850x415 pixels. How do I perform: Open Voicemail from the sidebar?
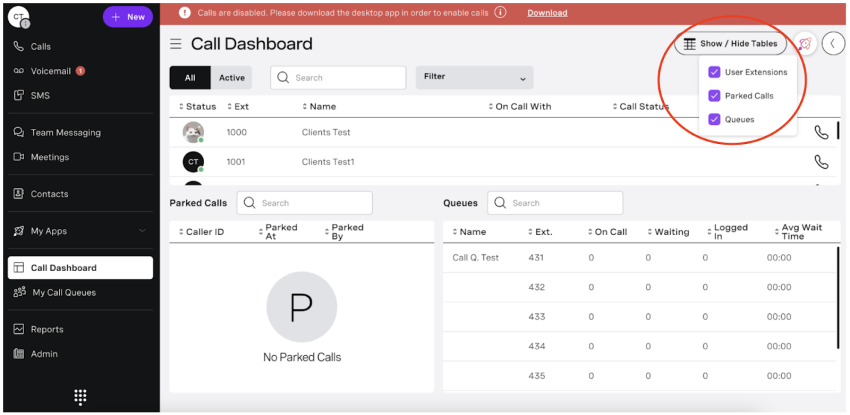(50, 71)
